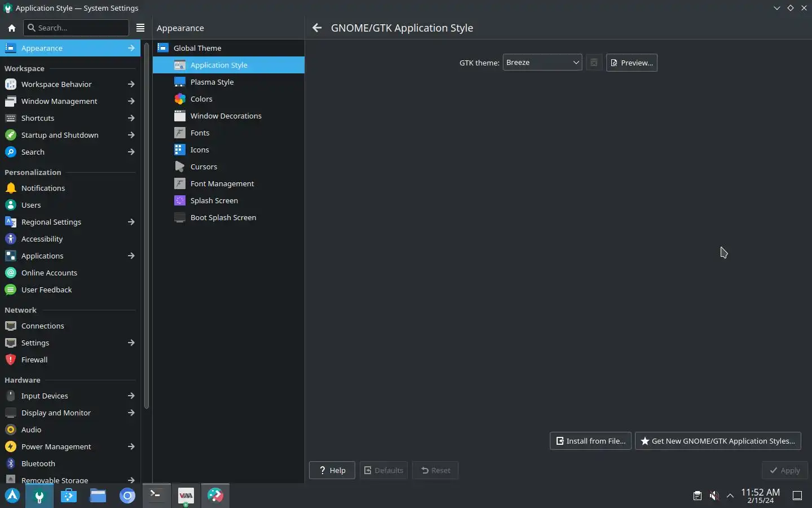Expand Workspace Behavior arrow

pos(131,84)
